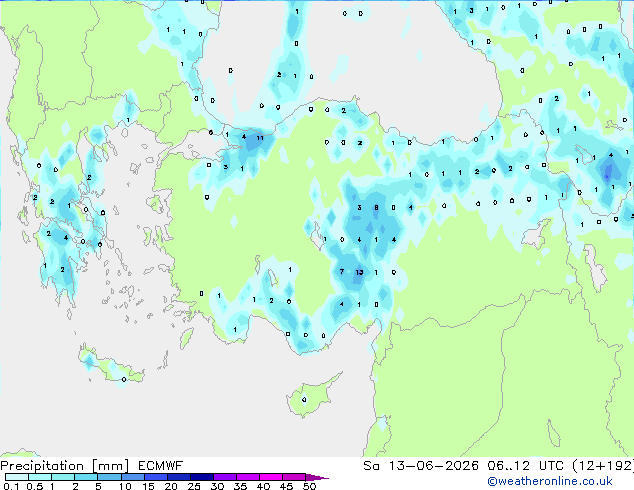The height and width of the screenshot is (490, 634).
Task: Click the legend swatch between 0.1 and 0.5
Action: coord(17,477)
